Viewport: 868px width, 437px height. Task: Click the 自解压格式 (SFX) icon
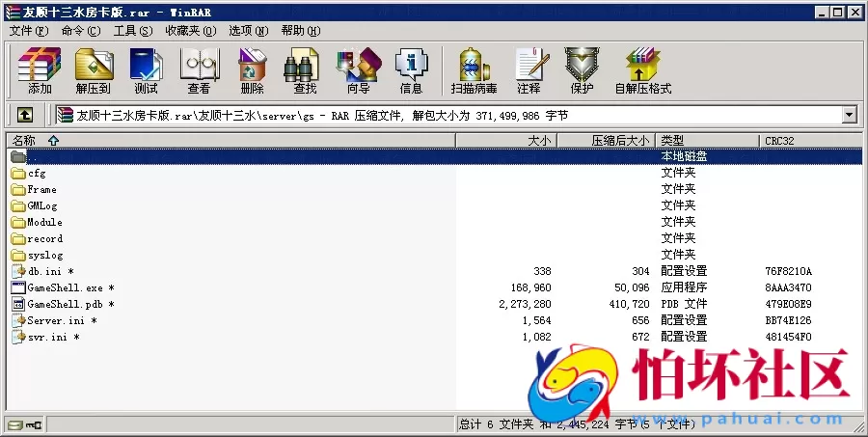[x=642, y=71]
